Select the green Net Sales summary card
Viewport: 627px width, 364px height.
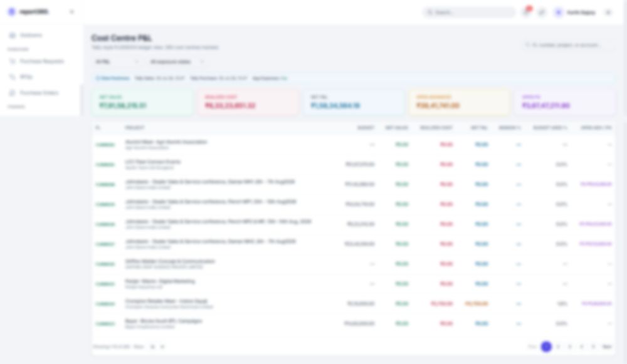click(x=142, y=102)
